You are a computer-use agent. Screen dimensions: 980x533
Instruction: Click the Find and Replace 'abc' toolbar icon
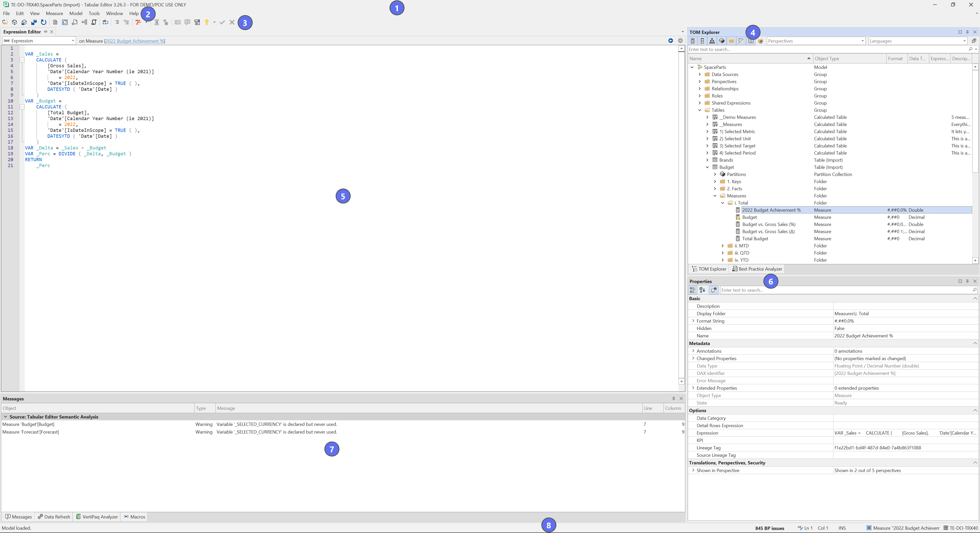105,22
